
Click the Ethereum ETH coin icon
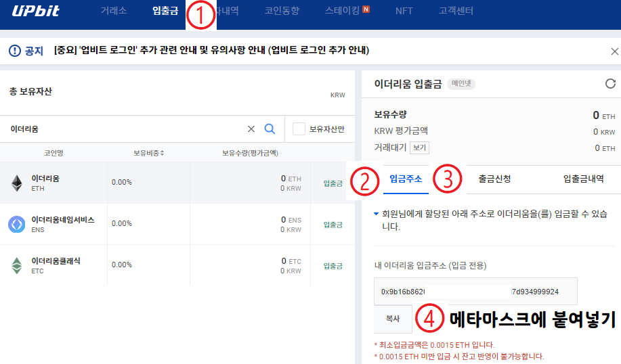coord(17,183)
